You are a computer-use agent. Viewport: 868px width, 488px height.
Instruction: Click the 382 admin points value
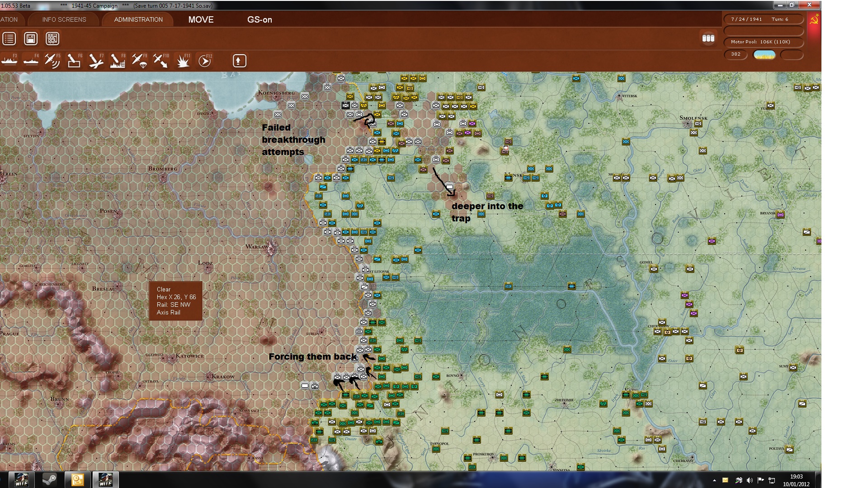[x=736, y=54]
